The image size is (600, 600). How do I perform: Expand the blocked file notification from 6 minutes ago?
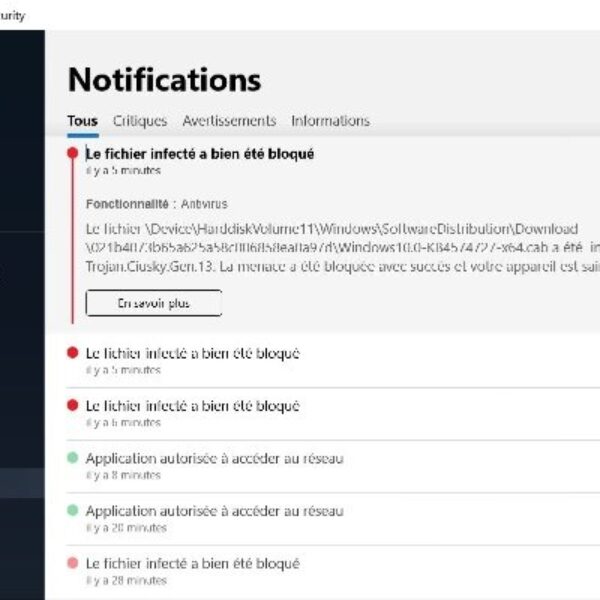click(193, 406)
